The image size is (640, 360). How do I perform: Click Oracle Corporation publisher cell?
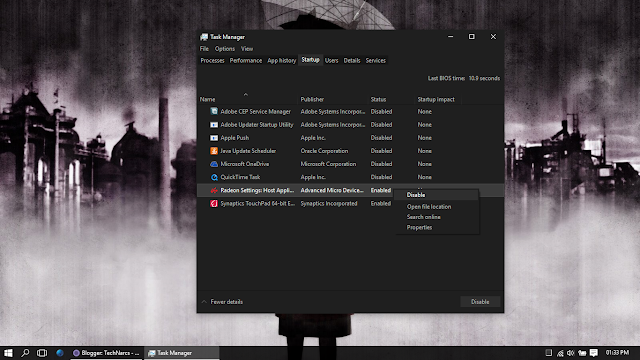click(x=324, y=151)
